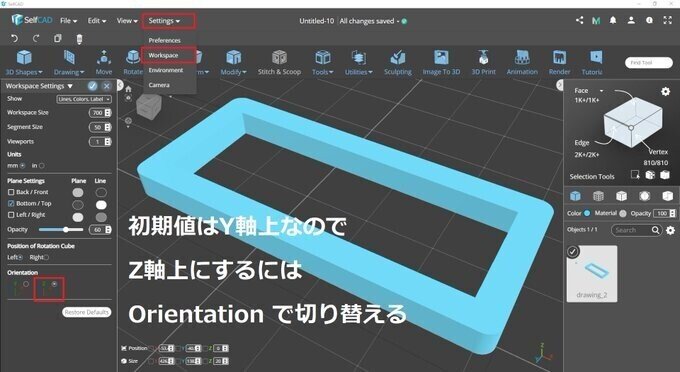Open the Modify tool
The height and width of the screenshot is (372, 680).
233,63
